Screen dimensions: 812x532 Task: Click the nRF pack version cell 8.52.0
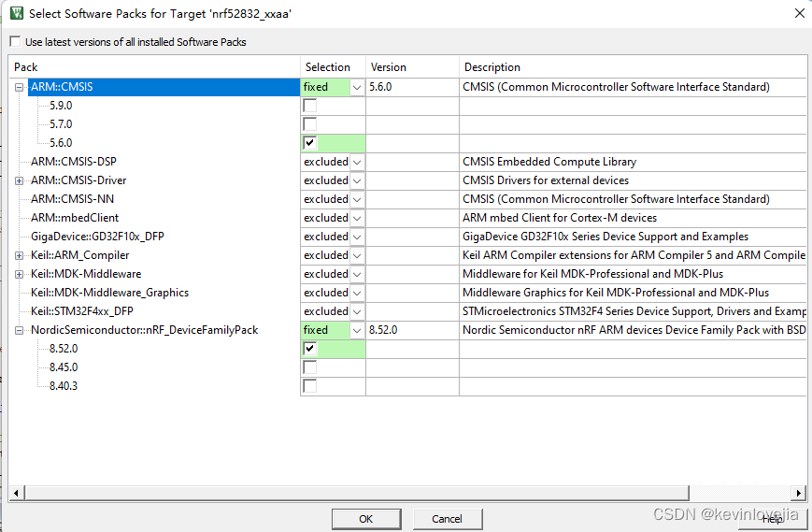point(412,330)
